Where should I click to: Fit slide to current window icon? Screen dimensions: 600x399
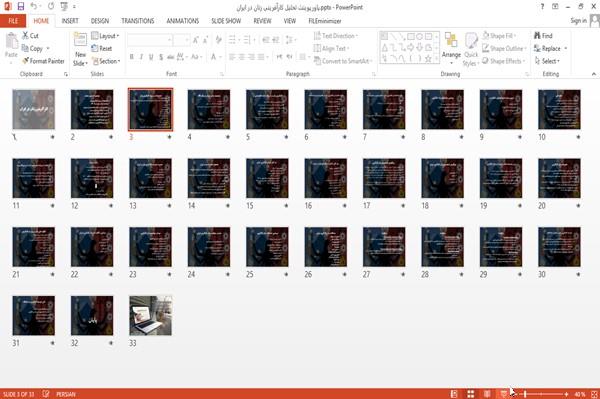pyautogui.click(x=594, y=394)
